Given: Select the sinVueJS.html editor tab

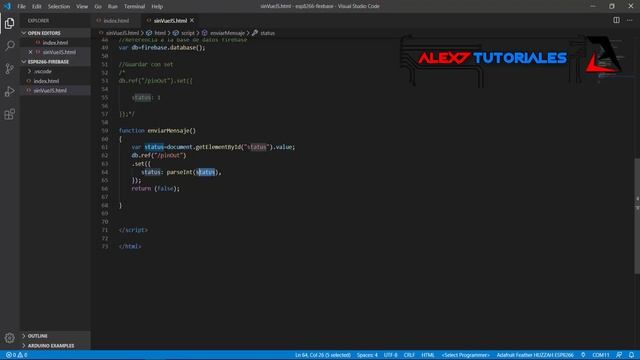Looking at the screenshot, I should click(x=170, y=20).
